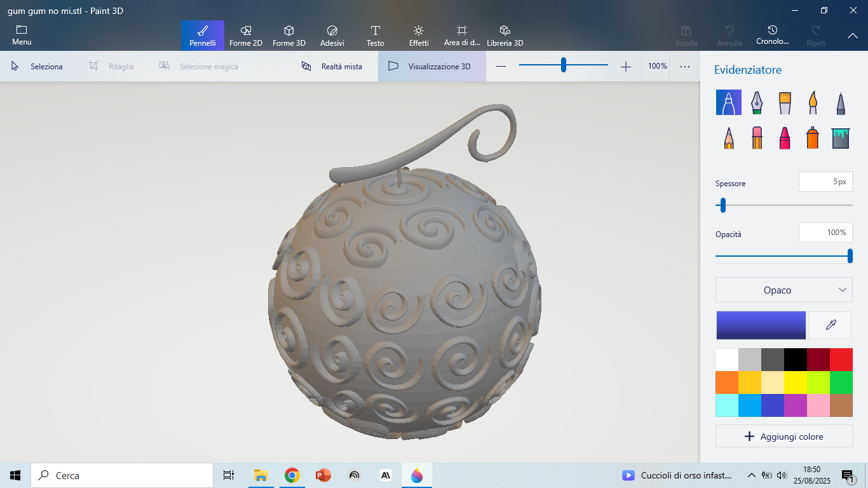Image resolution: width=868 pixels, height=488 pixels.
Task: Open the three-dots more options menu
Action: [685, 67]
